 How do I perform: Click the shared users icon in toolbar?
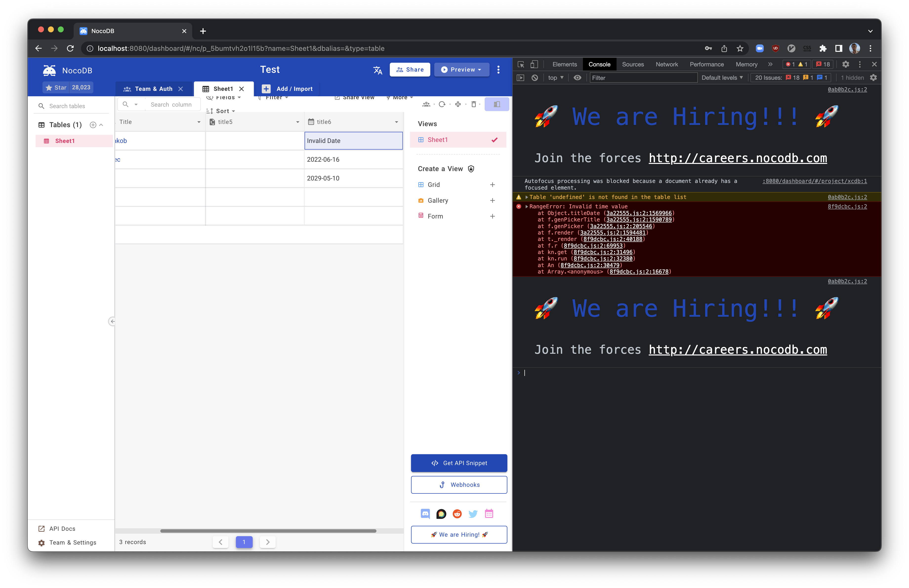(426, 104)
